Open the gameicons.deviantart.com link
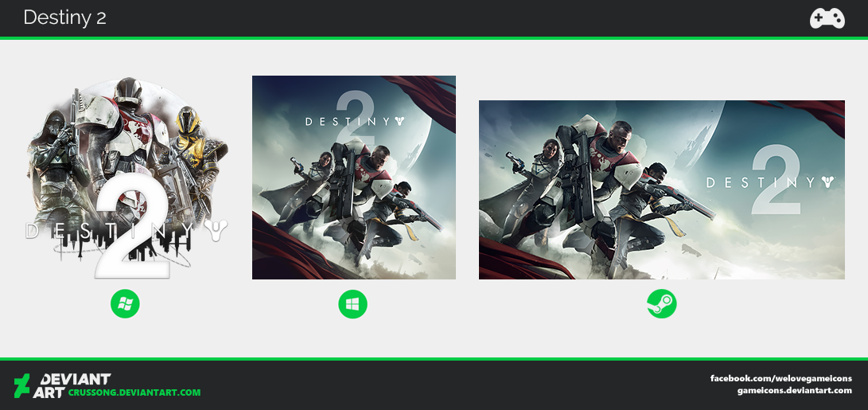 coord(794,391)
